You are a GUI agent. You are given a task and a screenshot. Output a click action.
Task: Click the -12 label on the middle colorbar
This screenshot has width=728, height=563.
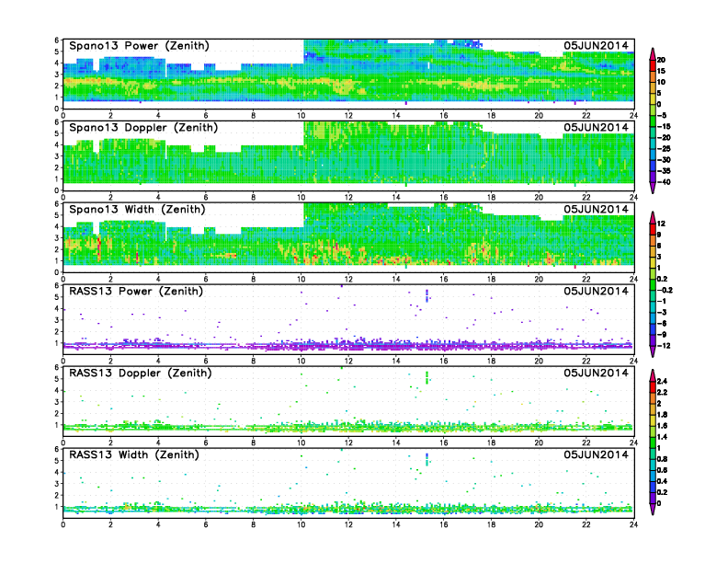664,346
